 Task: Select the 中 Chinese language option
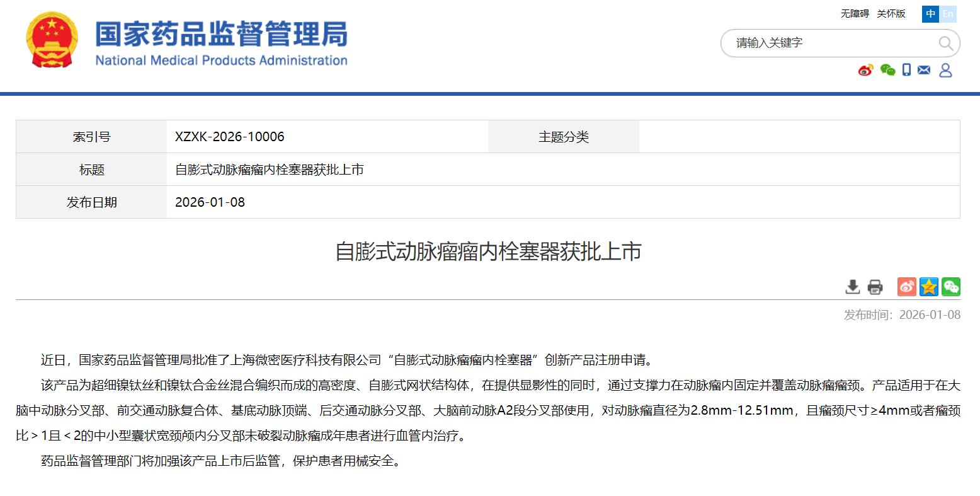pyautogui.click(x=930, y=14)
